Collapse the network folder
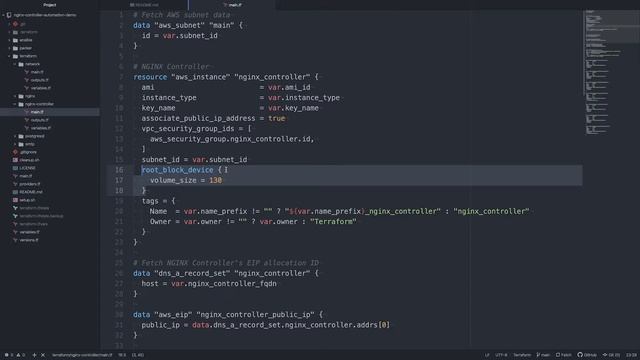640x360 pixels. [15, 64]
